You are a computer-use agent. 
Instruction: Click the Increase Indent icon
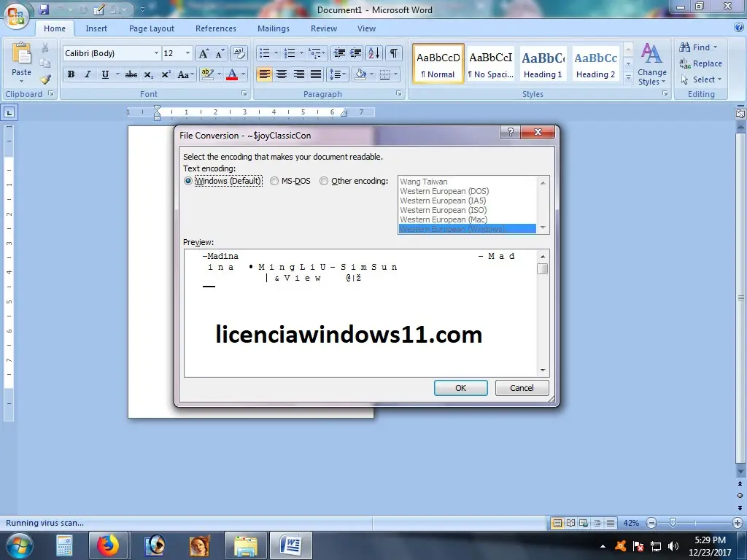(x=355, y=53)
